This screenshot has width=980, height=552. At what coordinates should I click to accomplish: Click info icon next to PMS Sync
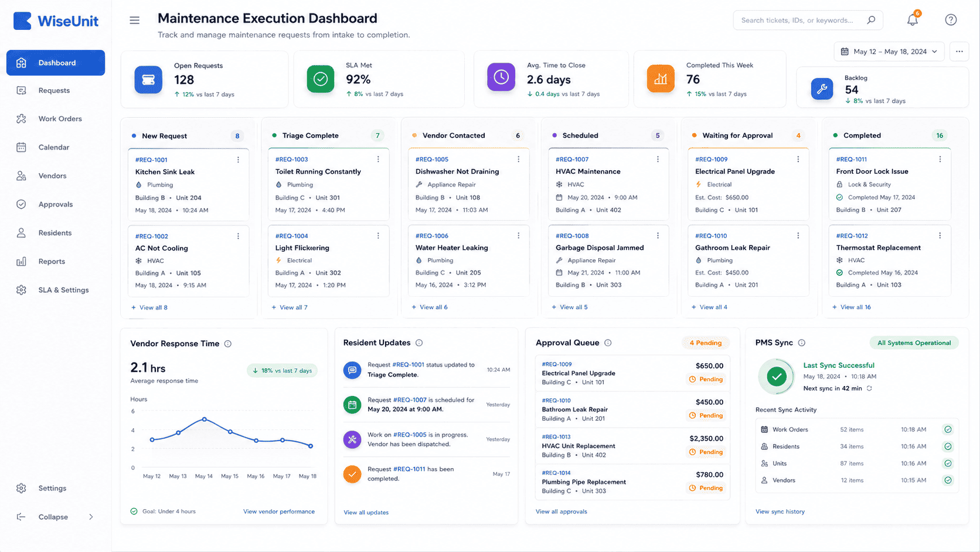point(801,343)
